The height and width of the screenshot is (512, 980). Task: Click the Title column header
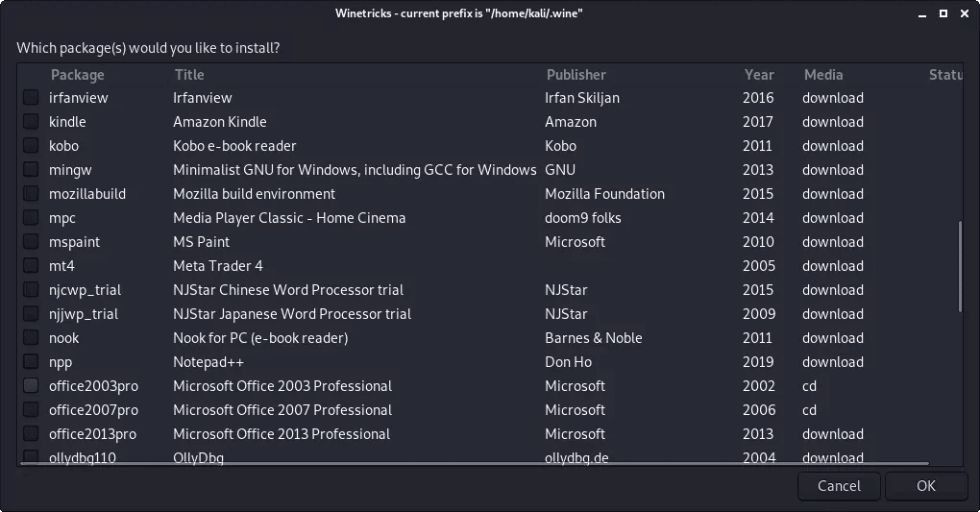(x=189, y=75)
